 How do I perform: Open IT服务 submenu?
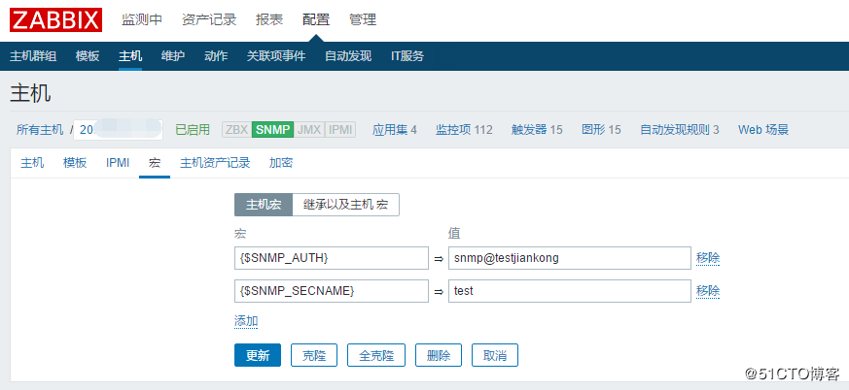tap(407, 56)
